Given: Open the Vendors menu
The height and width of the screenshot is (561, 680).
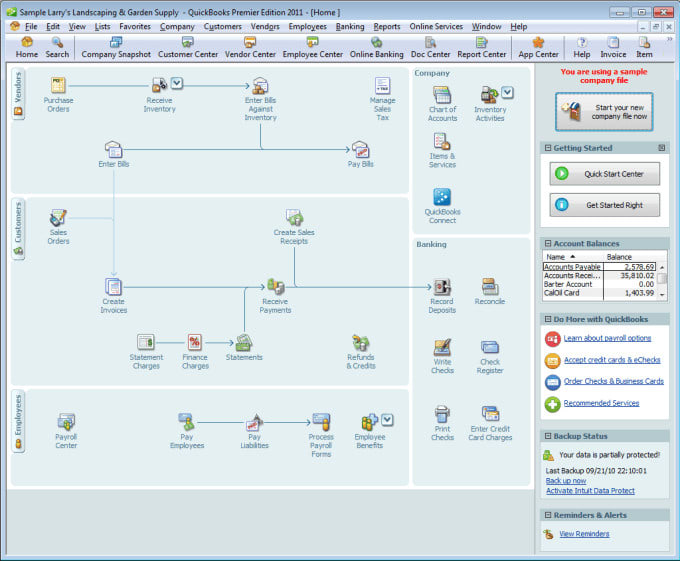Looking at the screenshot, I should click(x=265, y=26).
